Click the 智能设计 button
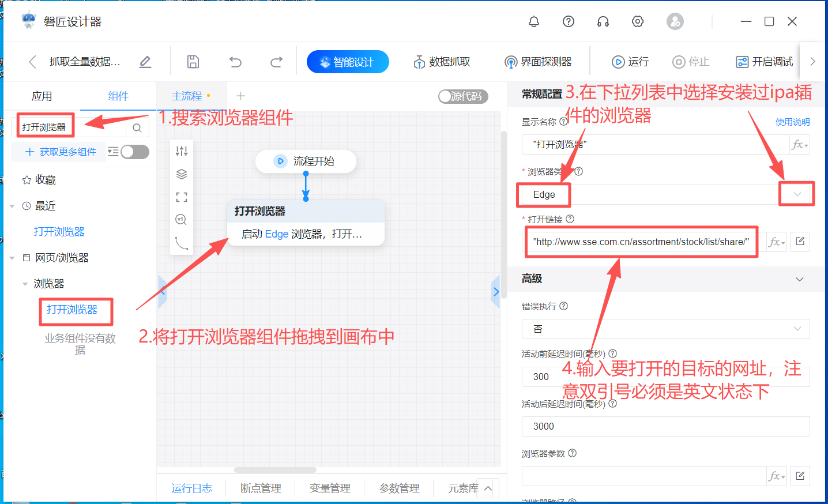This screenshot has height=504, width=828. tap(348, 62)
